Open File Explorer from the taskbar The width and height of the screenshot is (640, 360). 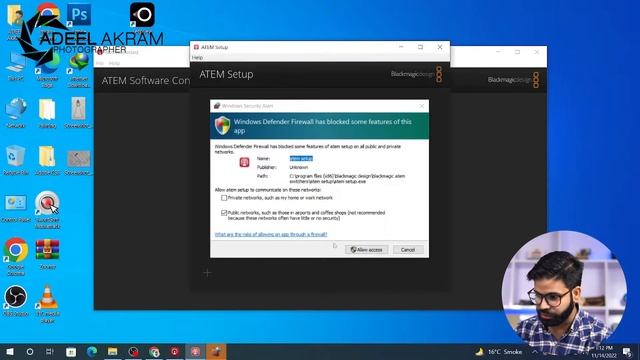[113, 351]
